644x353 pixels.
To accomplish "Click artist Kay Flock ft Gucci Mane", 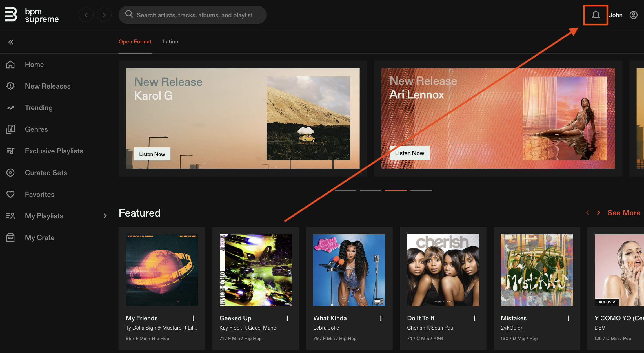I will tap(248, 328).
